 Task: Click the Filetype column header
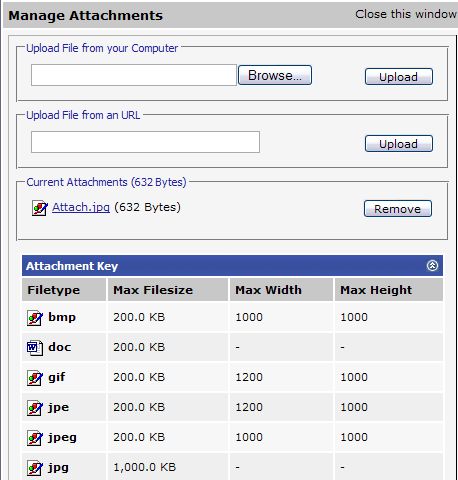64,290
